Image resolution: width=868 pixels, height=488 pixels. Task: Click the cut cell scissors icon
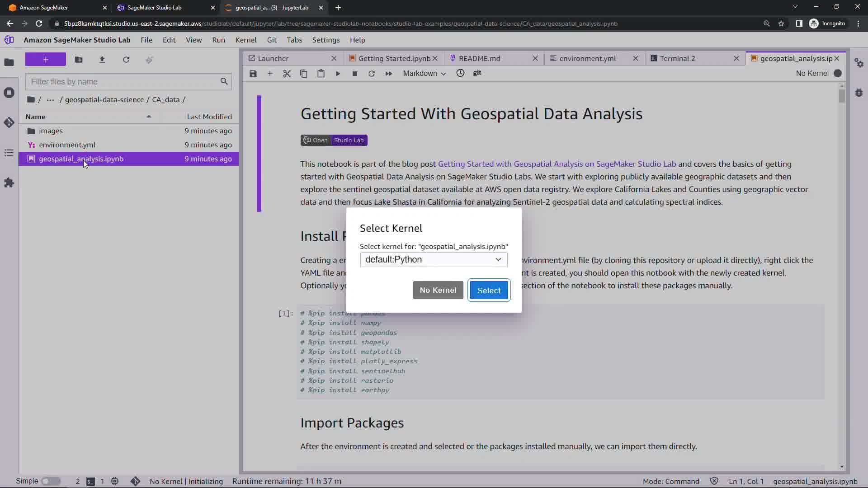[x=287, y=74]
